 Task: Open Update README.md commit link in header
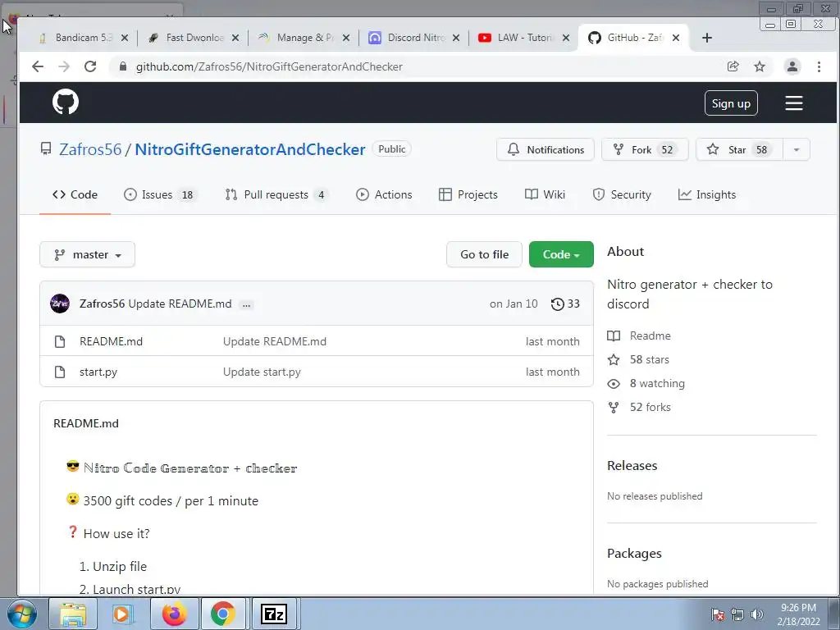180,304
